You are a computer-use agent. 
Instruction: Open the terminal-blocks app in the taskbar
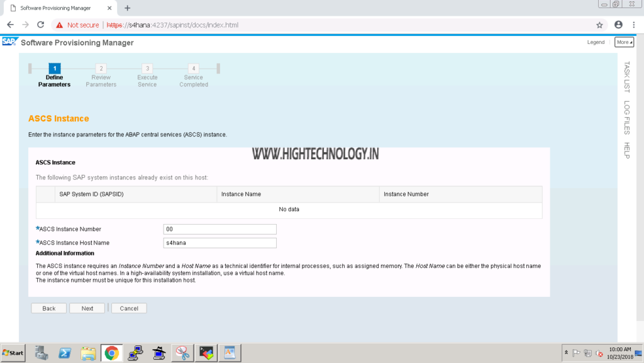coord(206,353)
